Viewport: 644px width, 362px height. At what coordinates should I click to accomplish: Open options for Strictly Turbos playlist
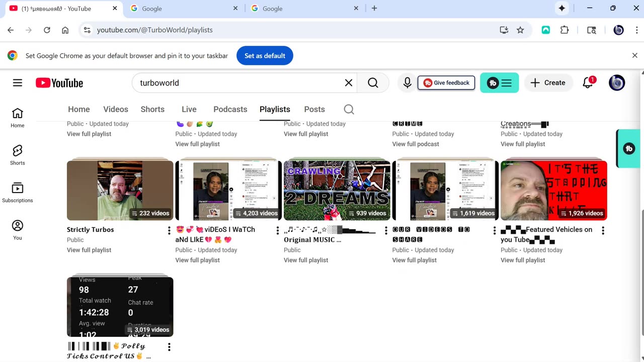click(169, 230)
